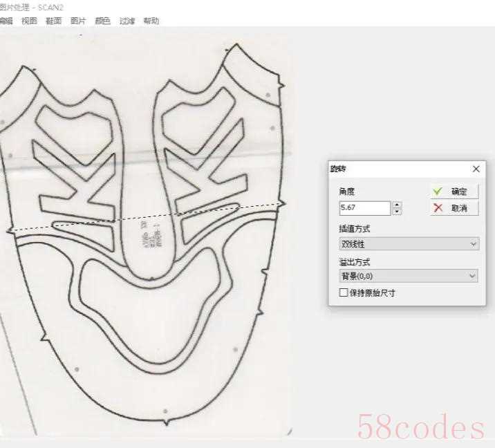Image resolution: width=495 pixels, height=448 pixels.
Task: Click the right end of the dashed rotation line
Action: coord(282,203)
